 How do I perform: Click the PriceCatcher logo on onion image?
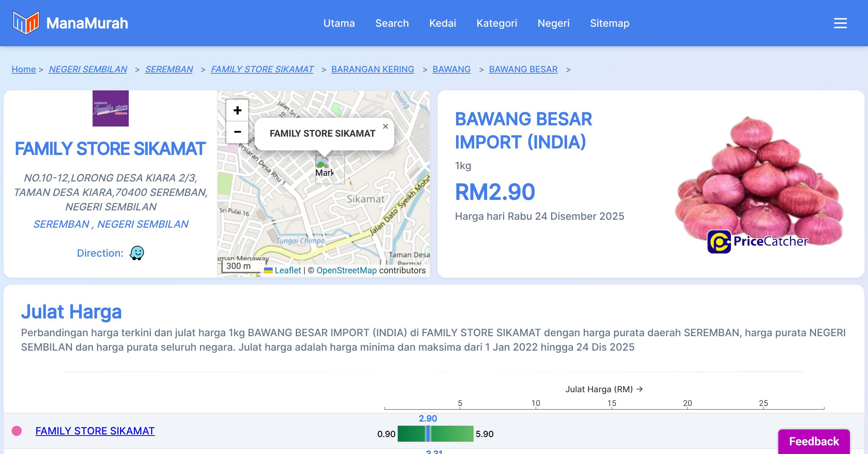[757, 241]
